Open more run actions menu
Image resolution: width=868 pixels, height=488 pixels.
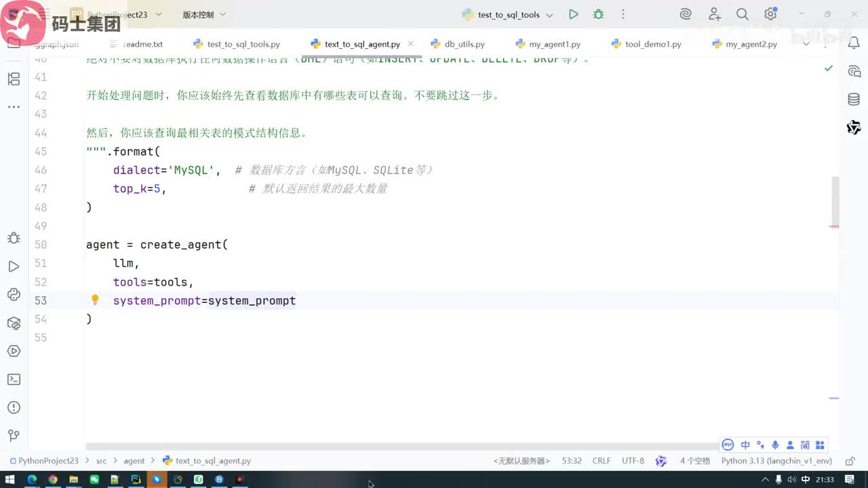pos(623,14)
